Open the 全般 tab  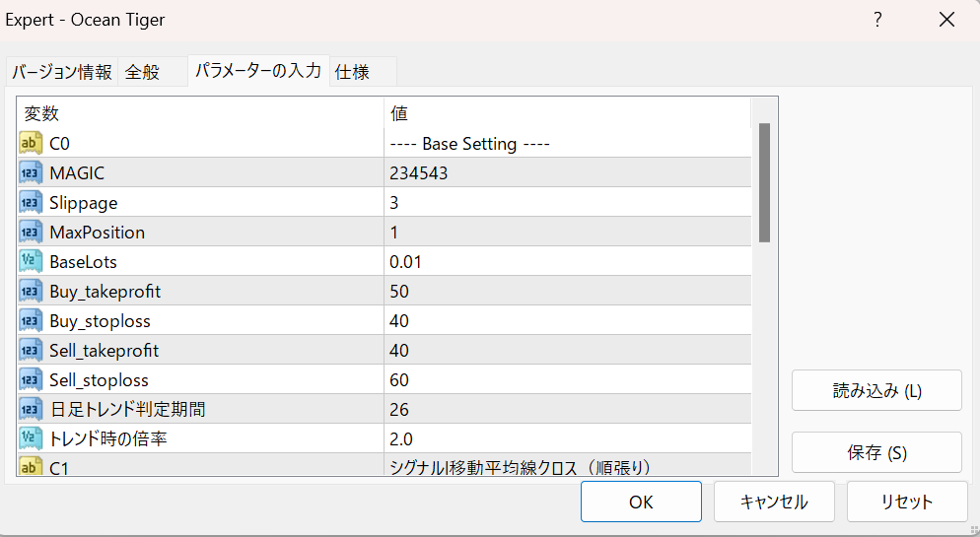143,72
